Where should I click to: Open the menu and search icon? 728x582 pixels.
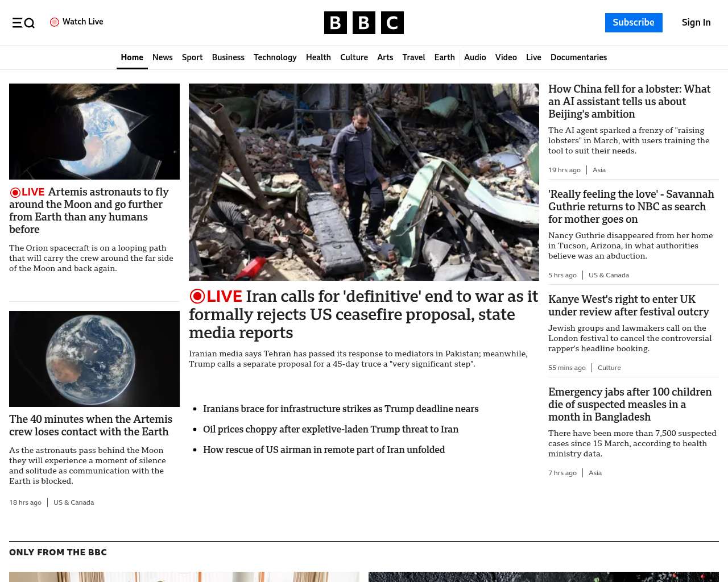click(23, 23)
